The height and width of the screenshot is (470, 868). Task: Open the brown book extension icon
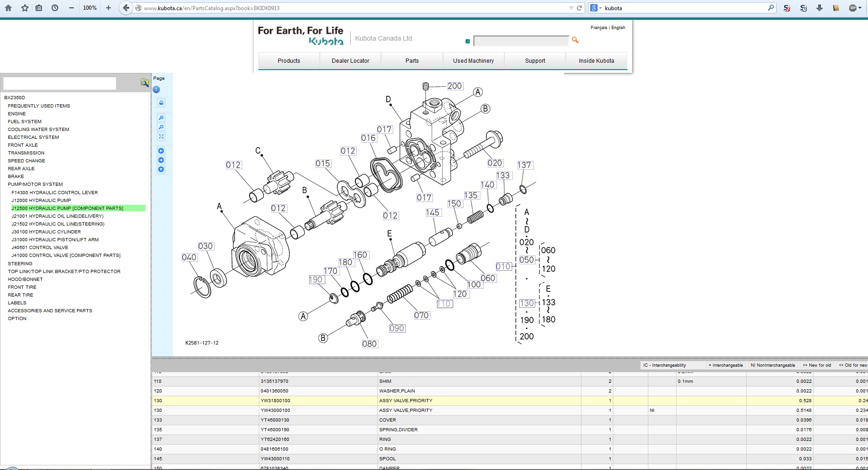click(836, 8)
